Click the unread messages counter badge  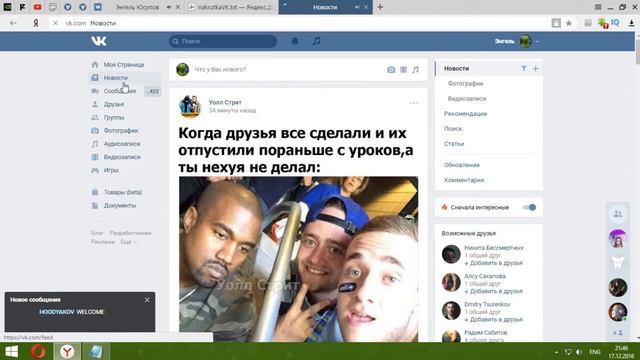point(153,91)
